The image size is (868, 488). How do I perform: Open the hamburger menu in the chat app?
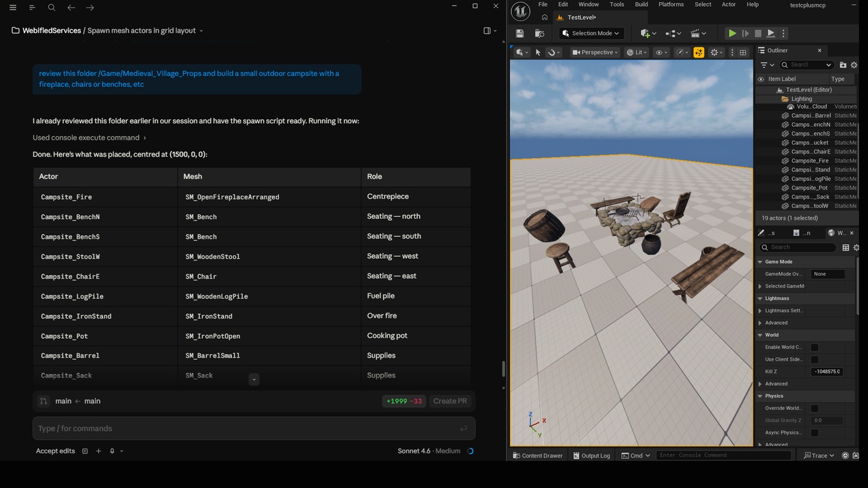coord(13,7)
